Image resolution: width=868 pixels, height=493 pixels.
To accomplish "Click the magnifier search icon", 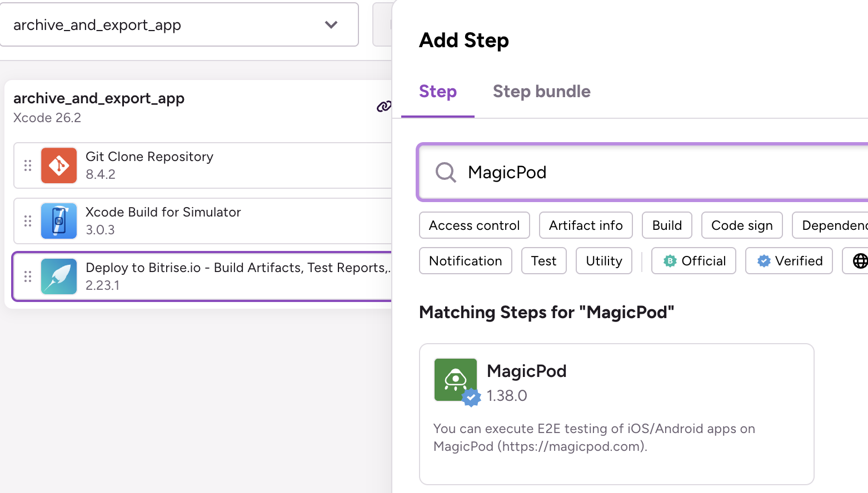I will click(446, 173).
